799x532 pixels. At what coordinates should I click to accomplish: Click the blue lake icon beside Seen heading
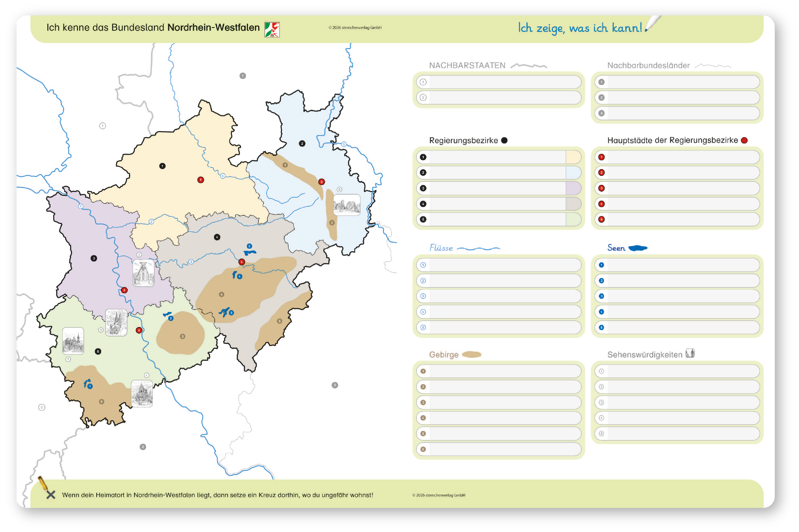click(x=637, y=248)
